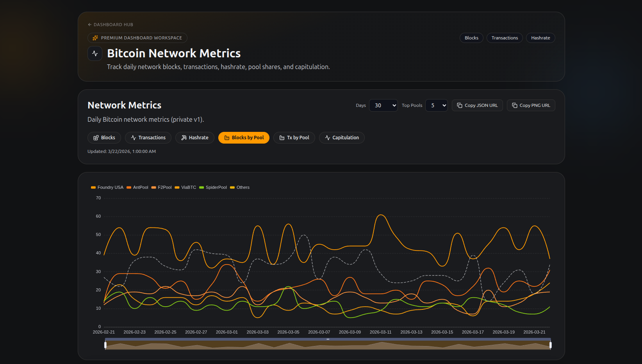Click the pickaxe icon on the Hashrate tab
The height and width of the screenshot is (364, 642).
(184, 137)
